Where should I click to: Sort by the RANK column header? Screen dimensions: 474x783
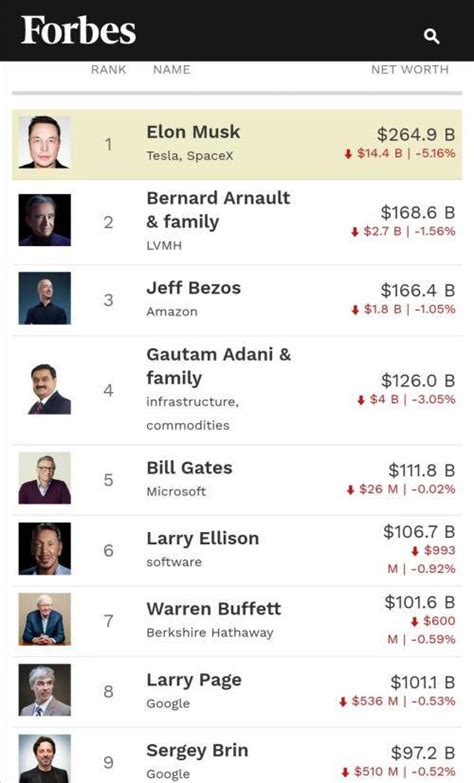pyautogui.click(x=108, y=69)
